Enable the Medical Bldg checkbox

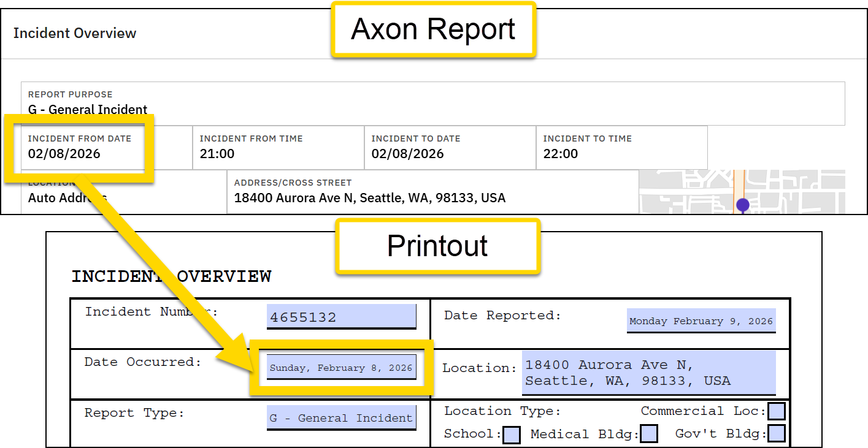tap(648, 434)
